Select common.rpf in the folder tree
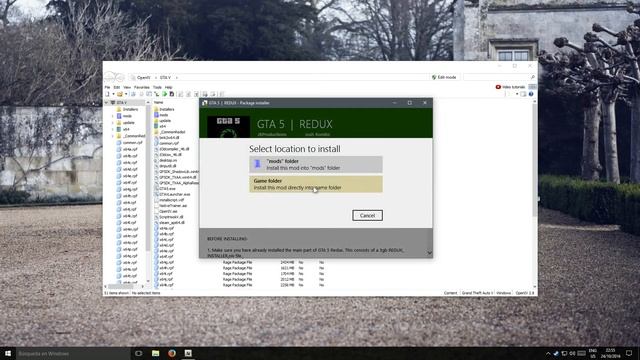The width and height of the screenshot is (640, 360). 133,142
